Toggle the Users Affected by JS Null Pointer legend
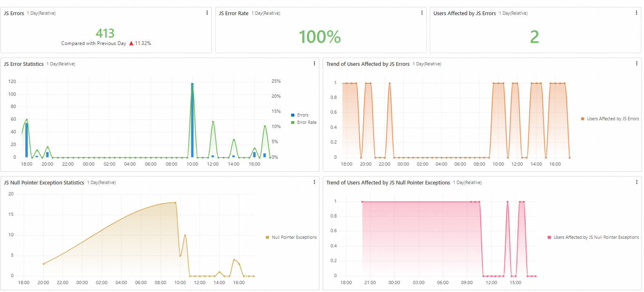This screenshot has height=292, width=644. click(x=593, y=238)
